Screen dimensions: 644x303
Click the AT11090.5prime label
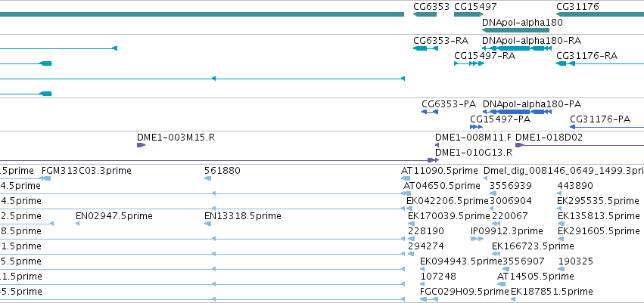(x=440, y=171)
